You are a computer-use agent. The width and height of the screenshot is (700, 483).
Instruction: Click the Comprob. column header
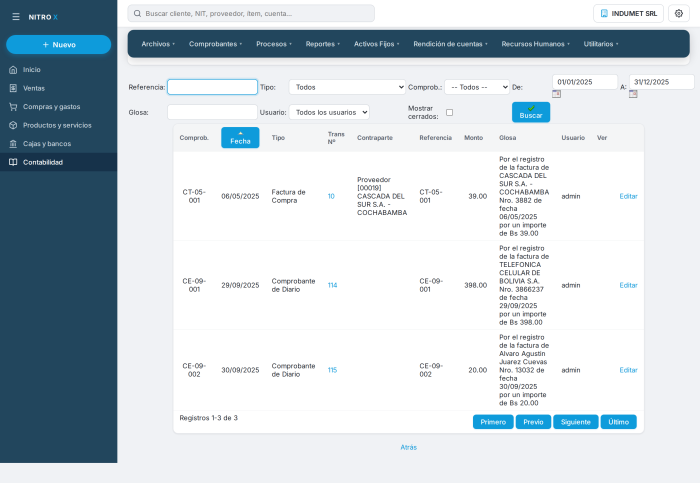pos(194,138)
